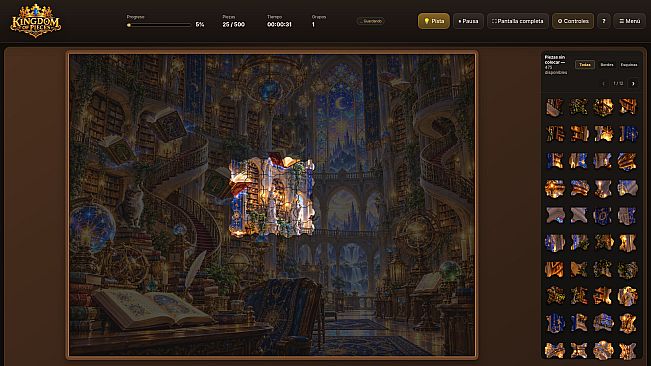
Task: Pick first-row, third-column tray piece
Action: [603, 107]
